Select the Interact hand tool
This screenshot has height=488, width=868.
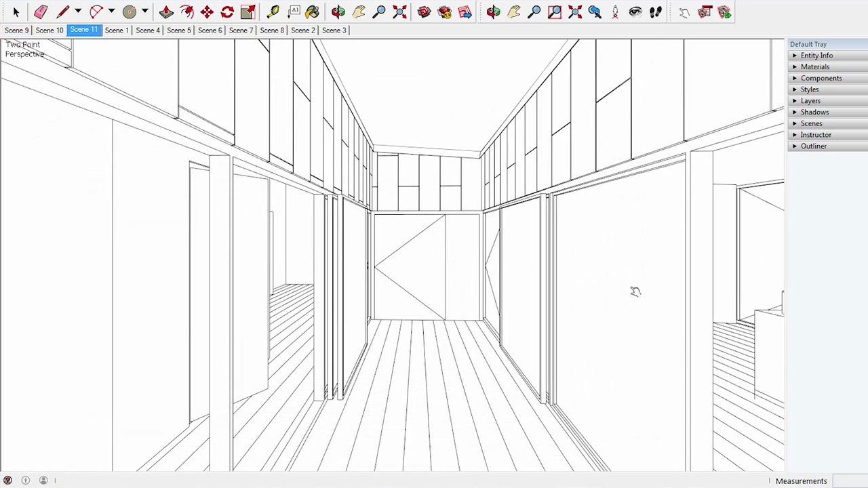tap(684, 12)
